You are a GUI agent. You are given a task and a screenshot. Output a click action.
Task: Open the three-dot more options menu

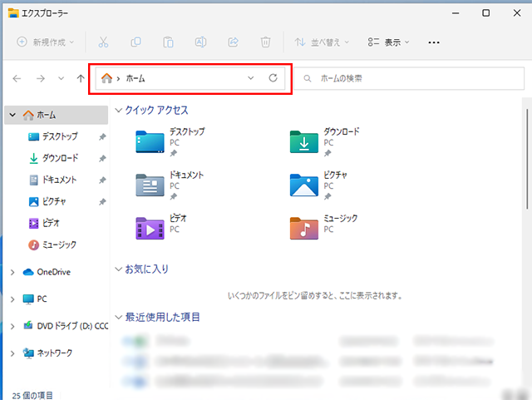[x=434, y=42]
